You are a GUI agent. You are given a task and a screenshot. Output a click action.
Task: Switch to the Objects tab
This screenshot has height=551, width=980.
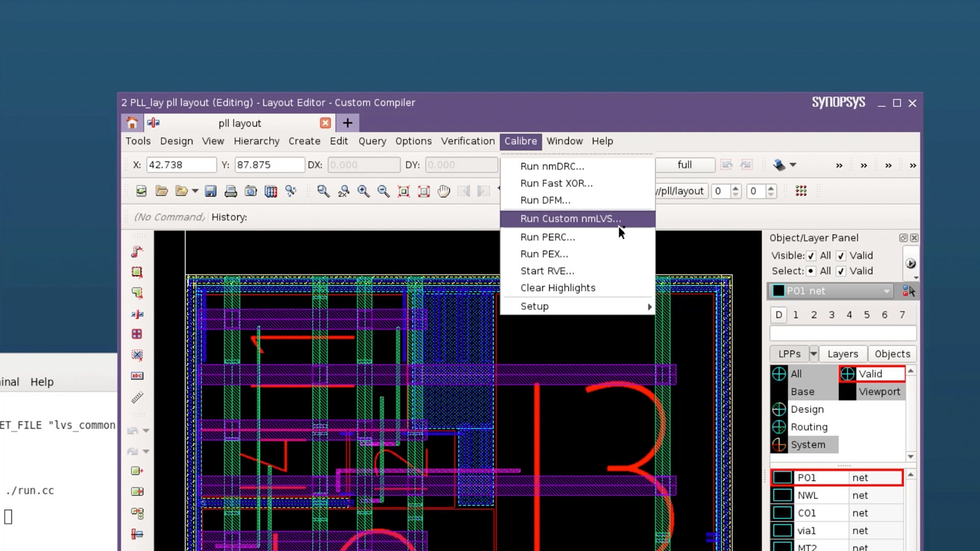[892, 354]
